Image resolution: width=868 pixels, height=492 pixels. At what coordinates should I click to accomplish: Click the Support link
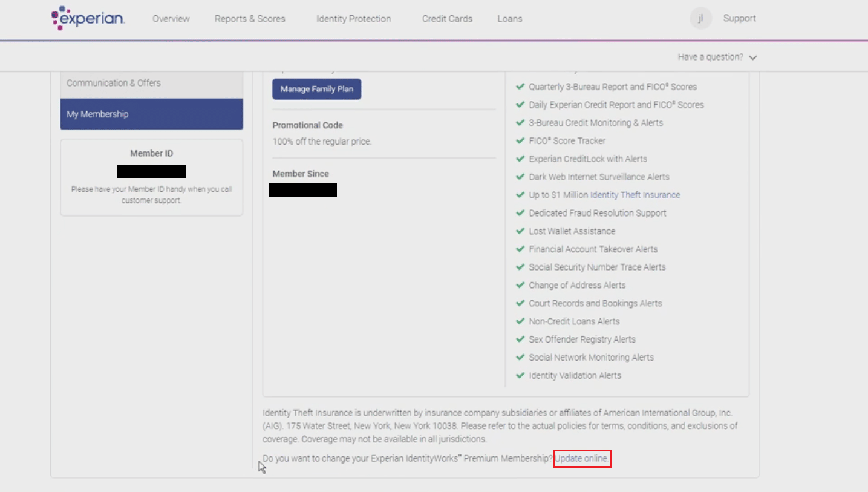(740, 18)
